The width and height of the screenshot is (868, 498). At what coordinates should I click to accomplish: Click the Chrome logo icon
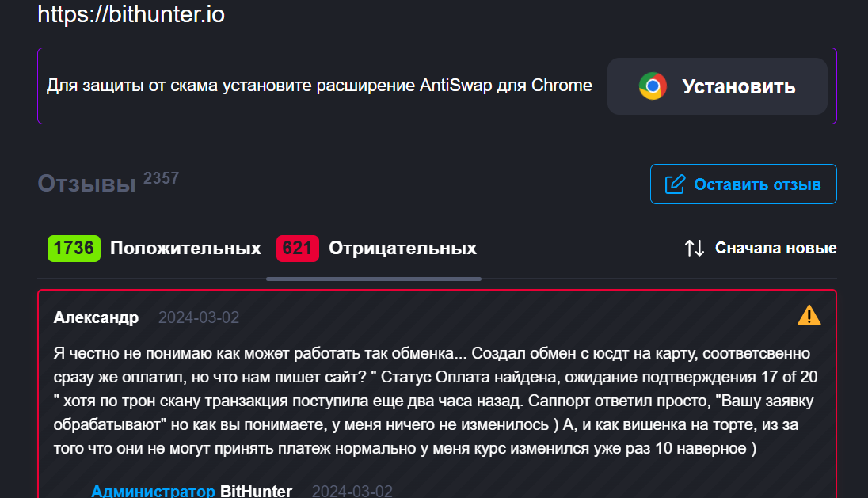[x=653, y=86]
